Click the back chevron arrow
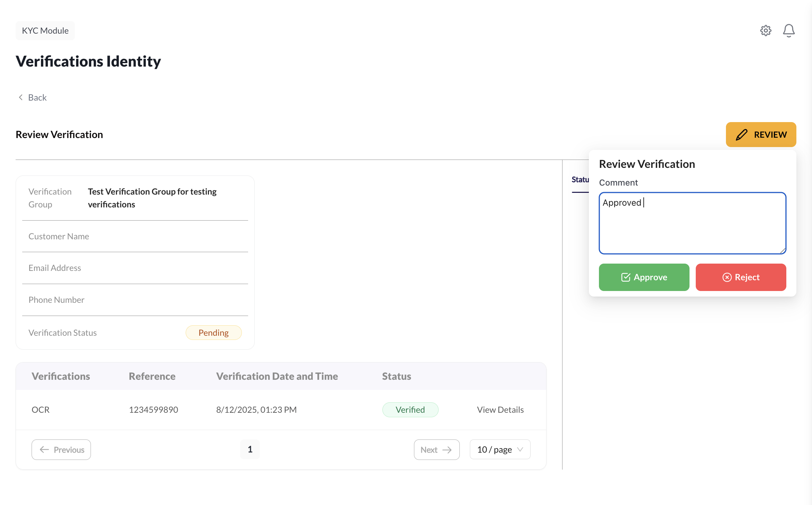 point(20,97)
